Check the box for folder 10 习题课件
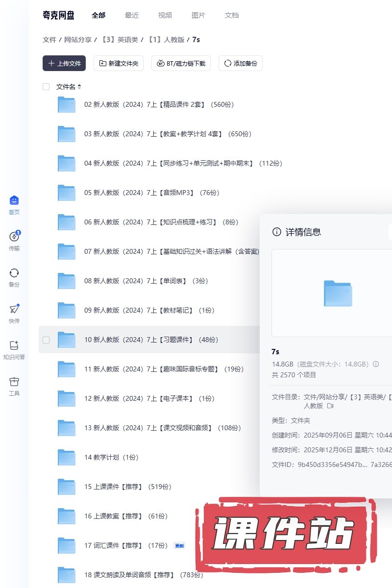Screen dimensions: 392x588 46,340
